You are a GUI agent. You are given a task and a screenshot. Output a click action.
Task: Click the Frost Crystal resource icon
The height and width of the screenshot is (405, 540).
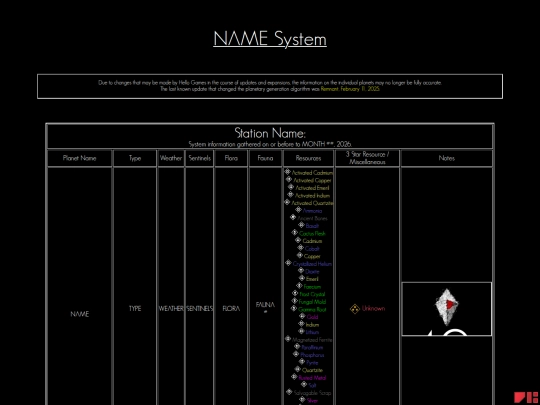pos(295,293)
